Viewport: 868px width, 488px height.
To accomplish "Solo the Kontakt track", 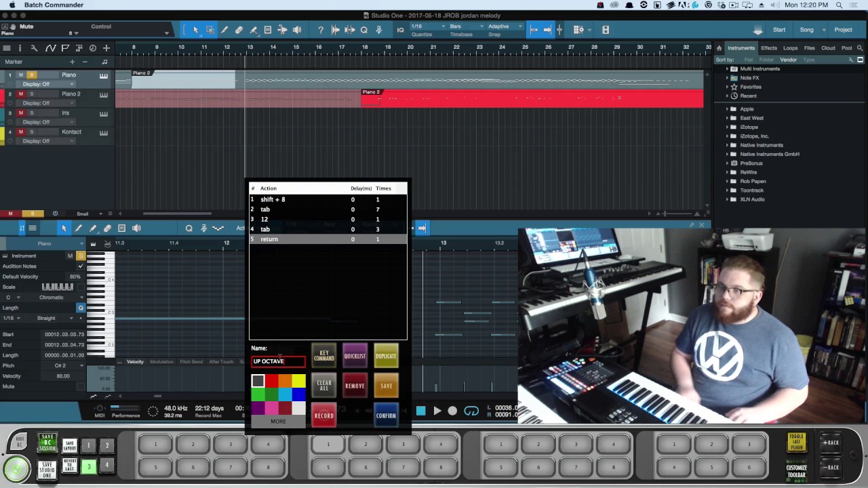I will pos(31,132).
